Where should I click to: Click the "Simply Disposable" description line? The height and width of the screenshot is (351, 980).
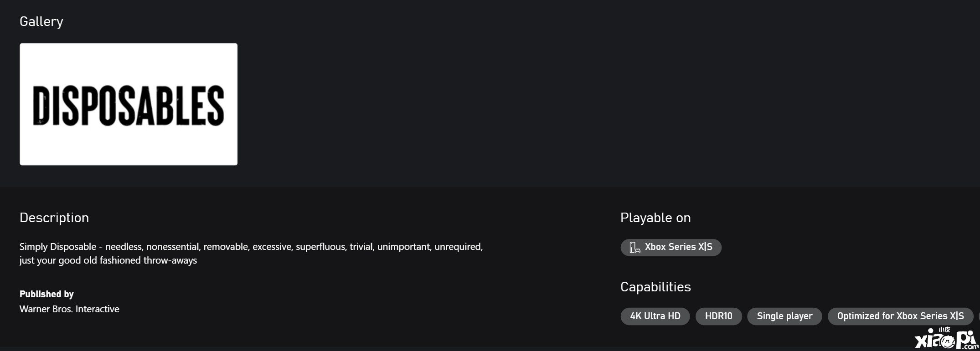[x=251, y=247]
